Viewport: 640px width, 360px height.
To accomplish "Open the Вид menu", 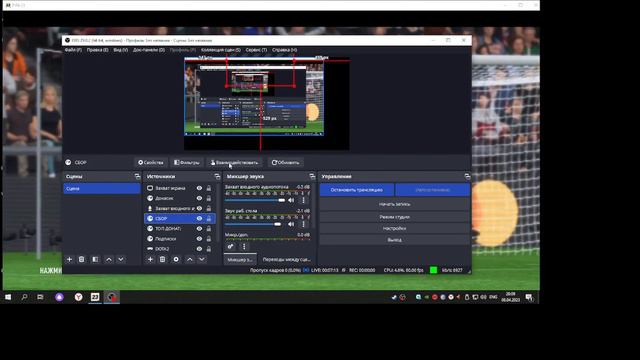I will pos(120,50).
